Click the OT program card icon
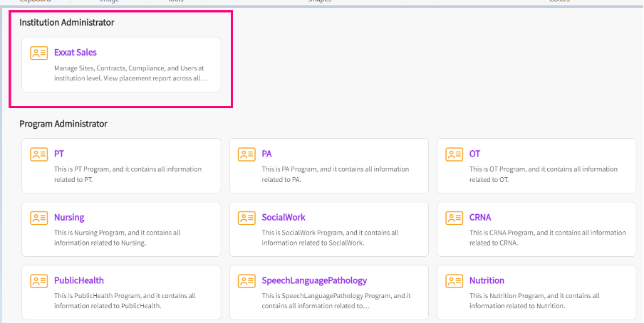This screenshot has height=323, width=644. point(454,154)
